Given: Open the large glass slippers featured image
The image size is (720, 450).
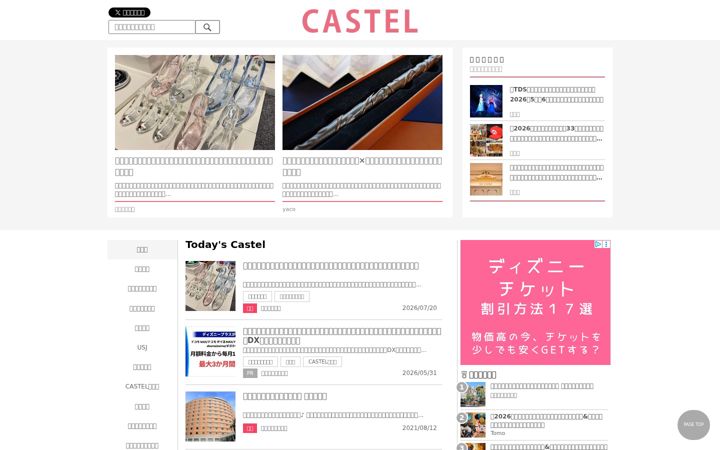Looking at the screenshot, I should pyautogui.click(x=195, y=102).
